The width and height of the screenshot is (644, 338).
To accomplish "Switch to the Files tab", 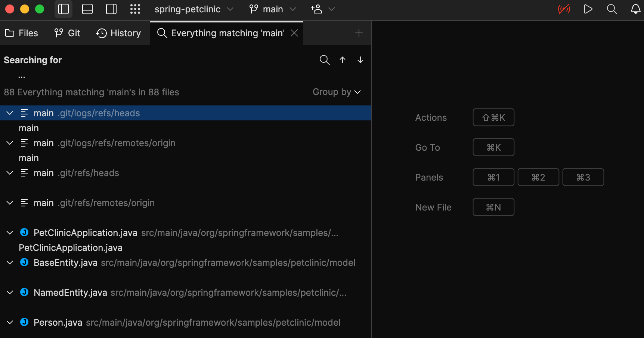I will [22, 33].
